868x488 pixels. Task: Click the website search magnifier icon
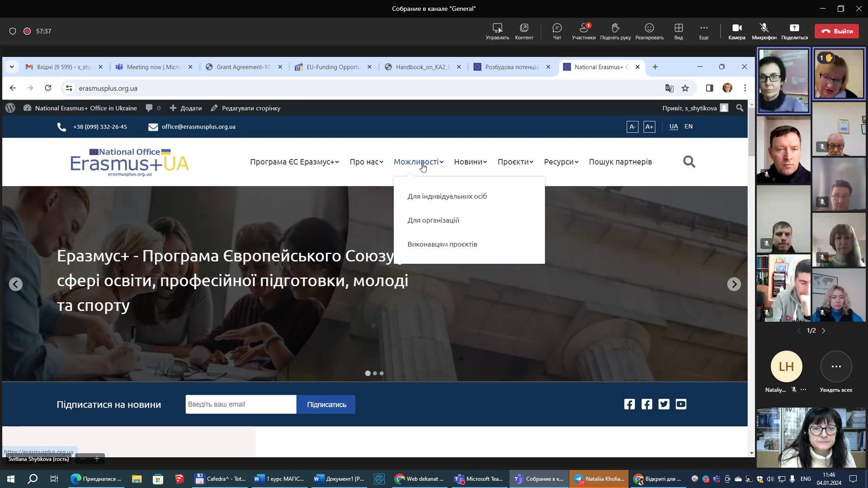click(689, 162)
